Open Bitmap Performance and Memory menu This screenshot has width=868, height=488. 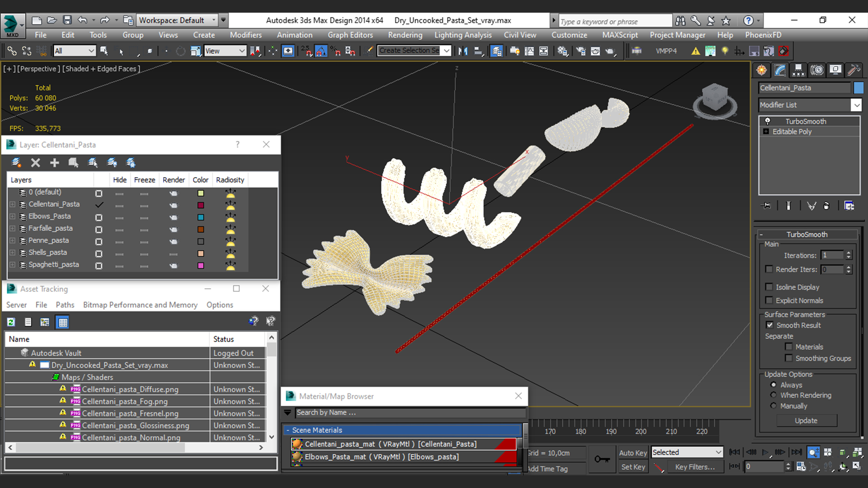140,305
